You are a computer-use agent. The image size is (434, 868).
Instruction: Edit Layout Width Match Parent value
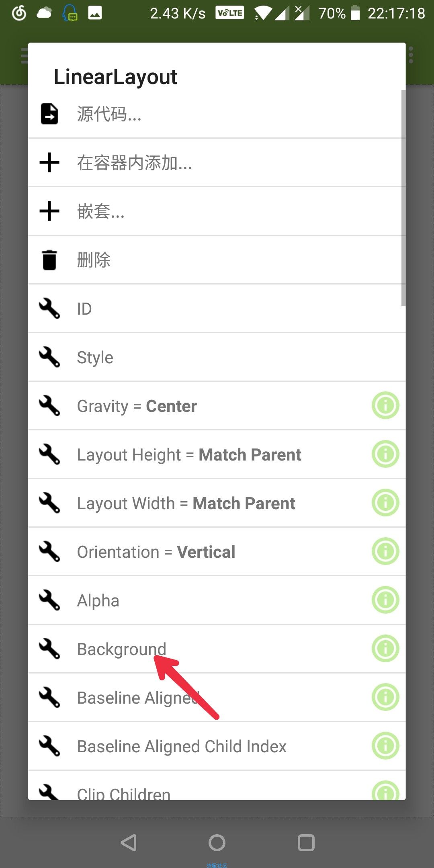tap(217, 503)
